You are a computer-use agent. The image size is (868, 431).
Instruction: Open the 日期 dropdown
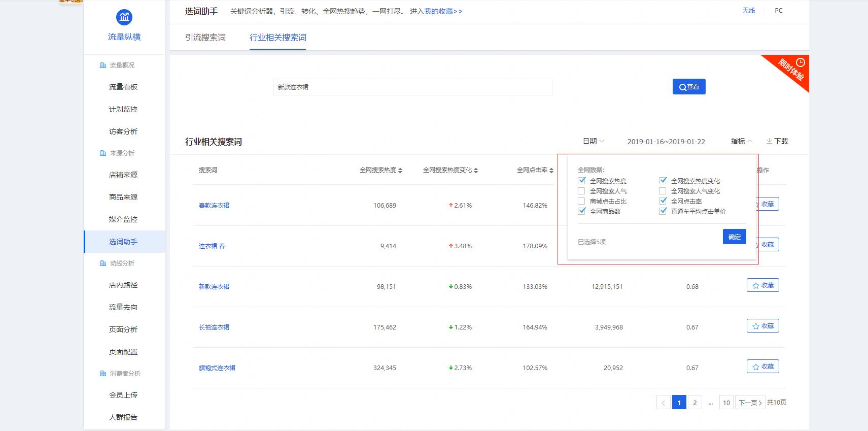[593, 141]
